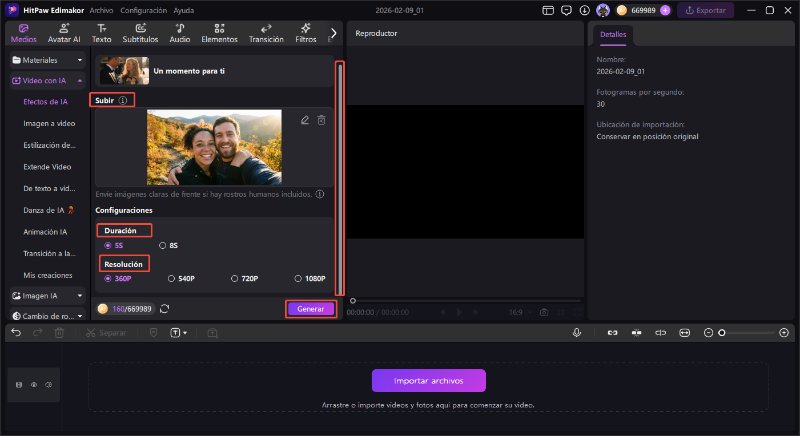Click the fit timeline to window icon
This screenshot has width=800, height=436.
[x=685, y=333]
